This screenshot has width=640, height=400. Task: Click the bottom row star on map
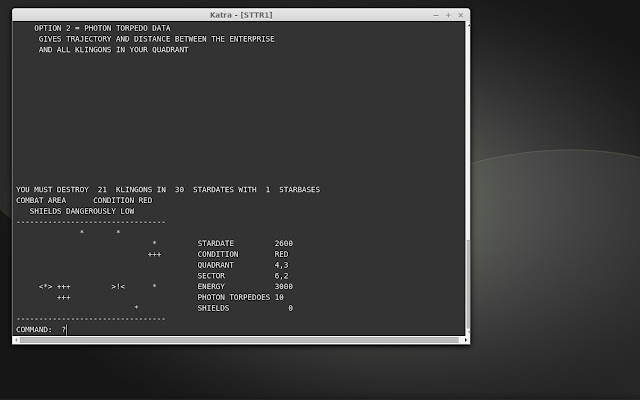[136, 307]
